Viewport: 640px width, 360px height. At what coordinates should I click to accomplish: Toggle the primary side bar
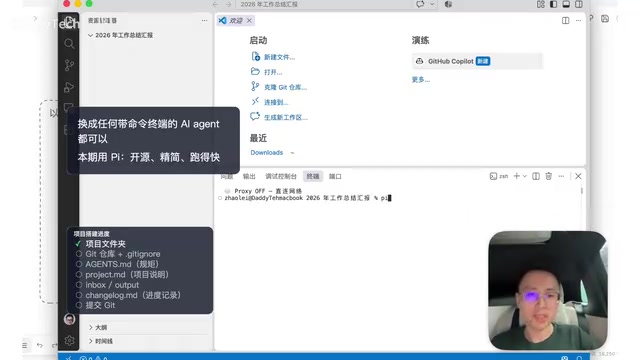[x=553, y=4]
